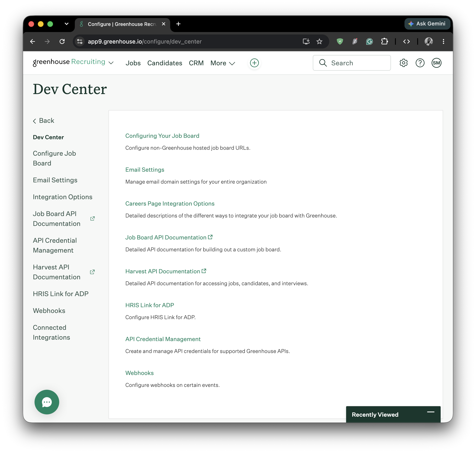Viewport: 476px width, 453px height.
Task: Open Email Settings in the sidebar
Action: click(x=55, y=180)
